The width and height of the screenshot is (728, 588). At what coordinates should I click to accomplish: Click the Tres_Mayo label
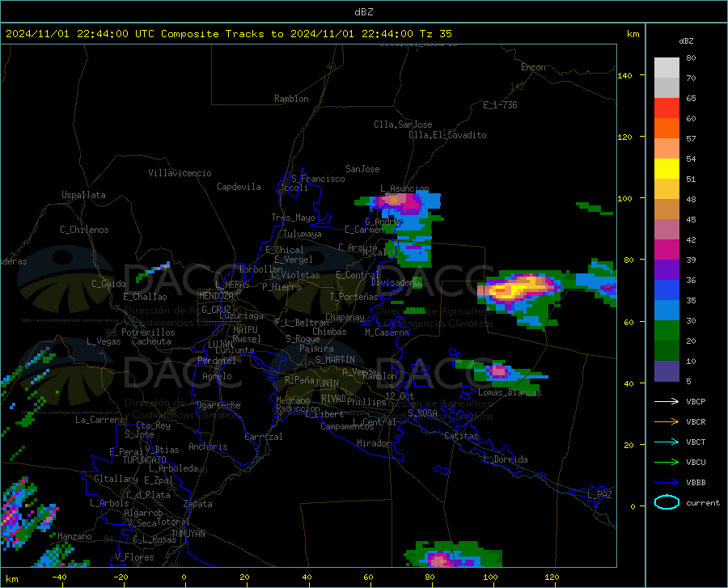(293, 218)
